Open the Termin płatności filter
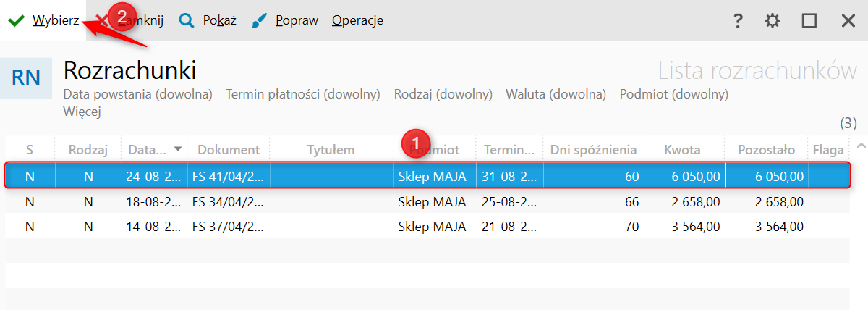Screen dimensions: 868x310 [x=303, y=94]
